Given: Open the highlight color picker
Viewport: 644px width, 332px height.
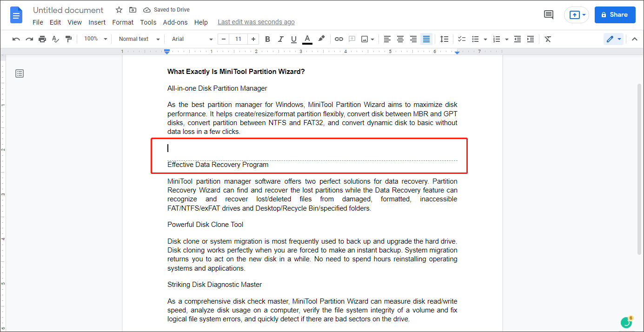Looking at the screenshot, I should pyautogui.click(x=321, y=39).
